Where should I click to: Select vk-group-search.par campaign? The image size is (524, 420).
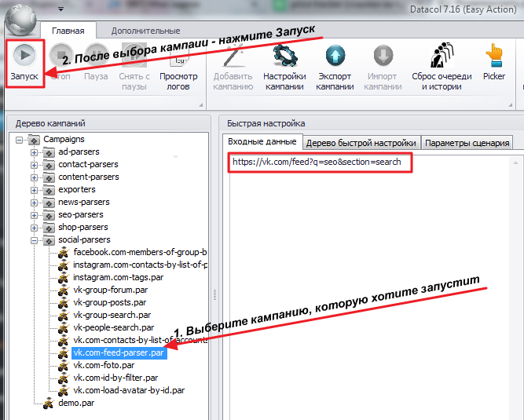pyautogui.click(x=112, y=315)
